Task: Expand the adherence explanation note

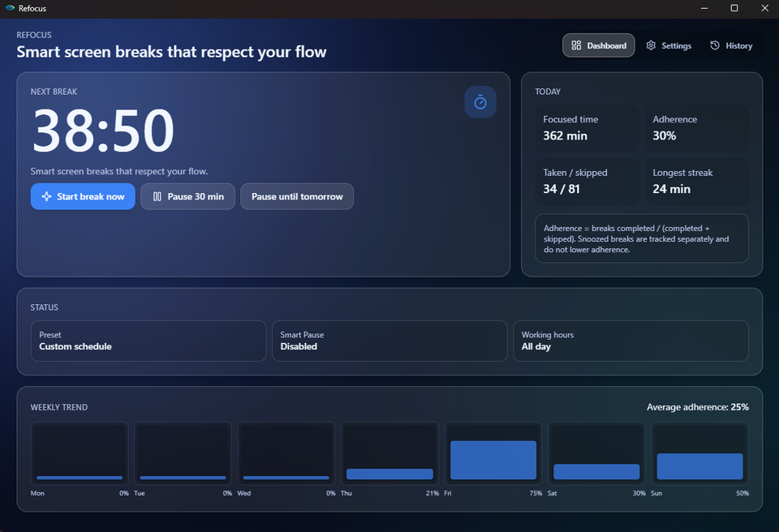Action: pos(641,238)
